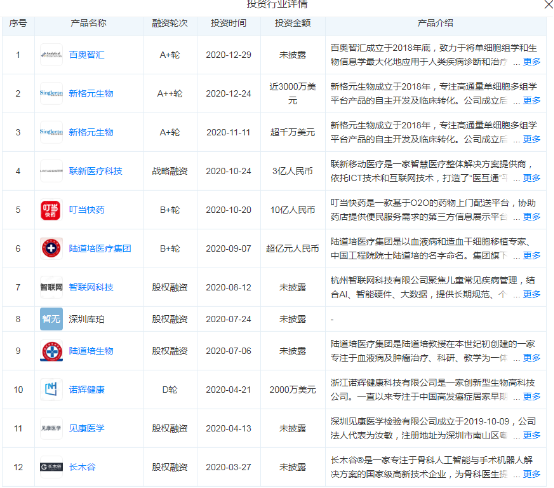Select the 超千万美元 amount cell
The image size is (554, 488).
pos(293,132)
